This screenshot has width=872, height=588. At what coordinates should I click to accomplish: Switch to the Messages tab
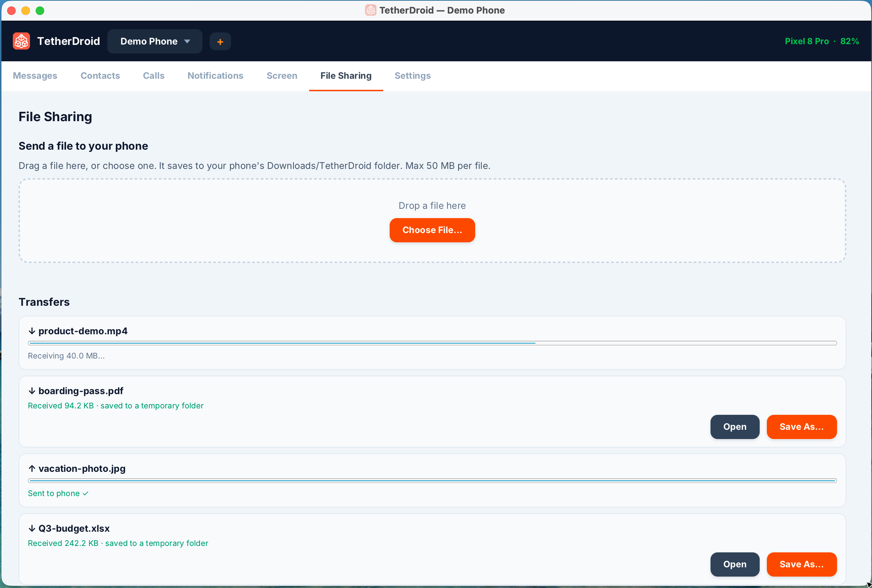pos(35,76)
